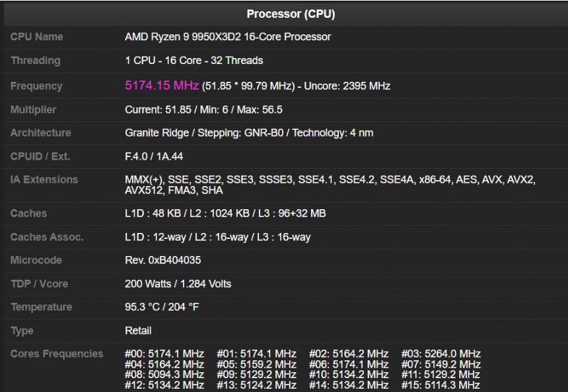This screenshot has width=568, height=392.
Task: Click core #00: 5174.1 MHz entry
Action: (164, 354)
